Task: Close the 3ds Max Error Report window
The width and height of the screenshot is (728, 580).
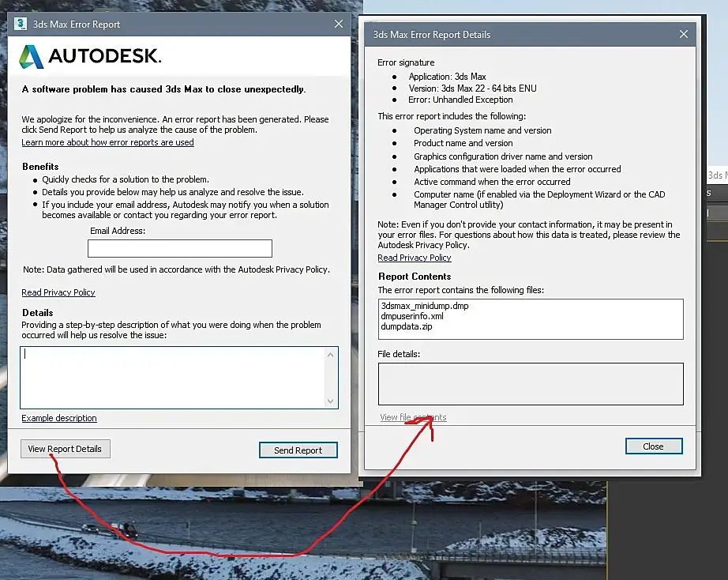Action: click(x=339, y=24)
